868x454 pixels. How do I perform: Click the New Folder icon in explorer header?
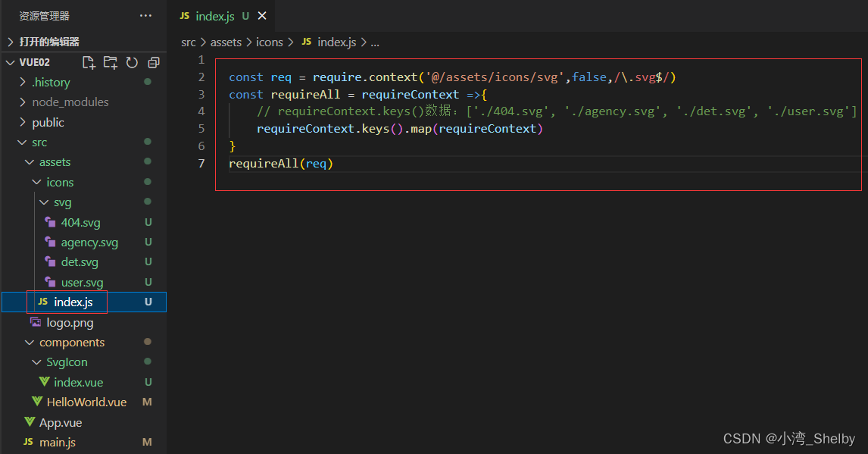tap(111, 62)
